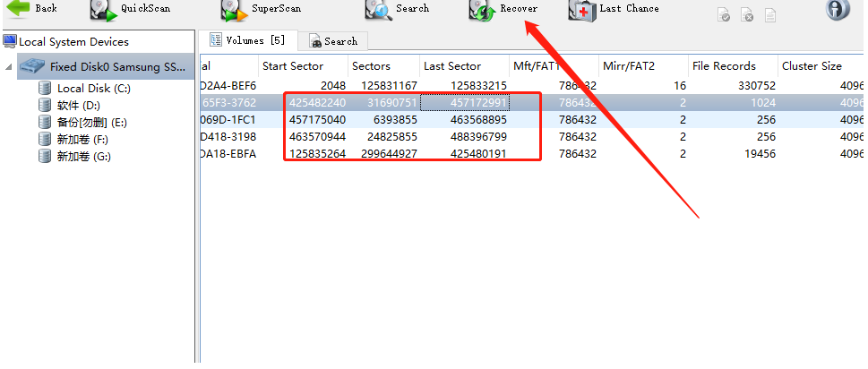Select the row with serial 65F3-3762

(531, 103)
